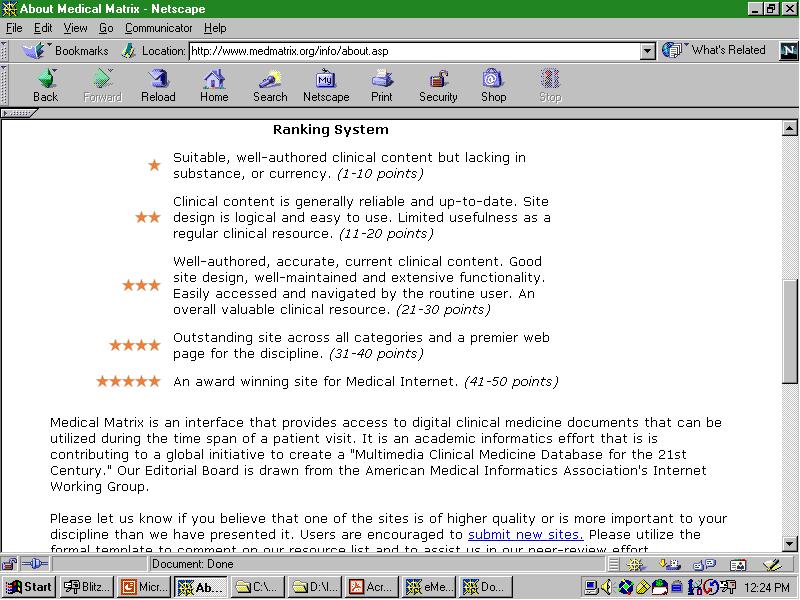Click the scrollbar down arrow
This screenshot has width=800, height=600.
(x=789, y=543)
